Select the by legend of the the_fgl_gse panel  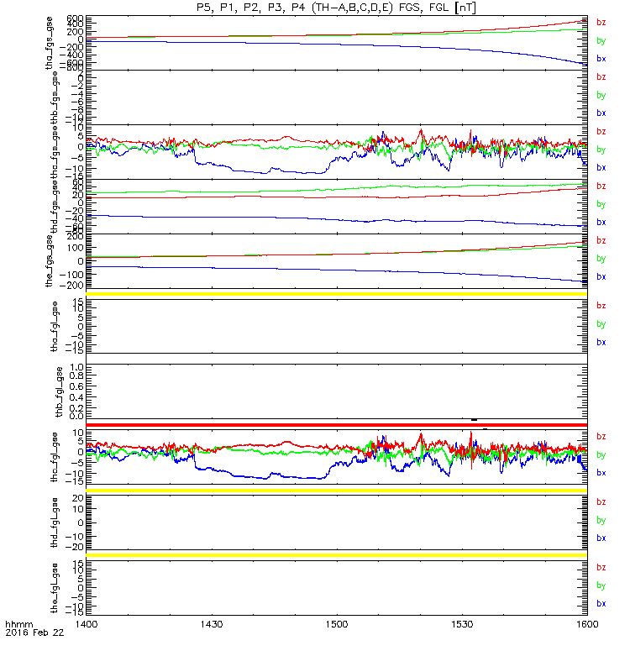pyautogui.click(x=601, y=585)
